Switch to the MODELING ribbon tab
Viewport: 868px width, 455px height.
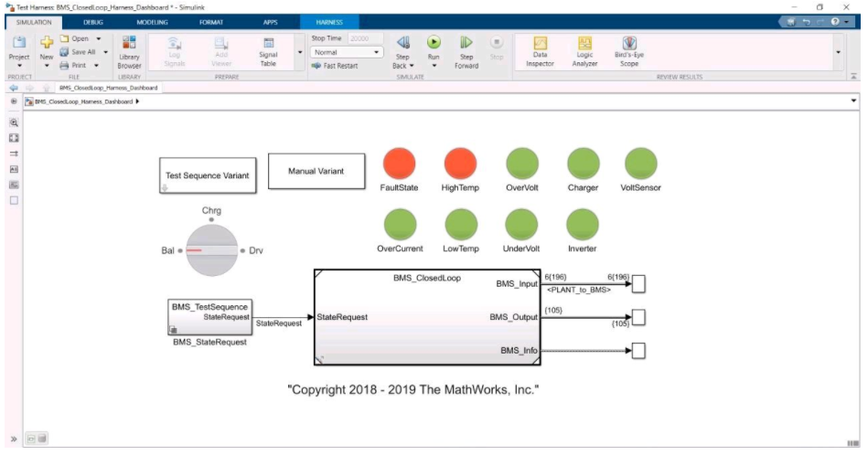[x=152, y=20]
